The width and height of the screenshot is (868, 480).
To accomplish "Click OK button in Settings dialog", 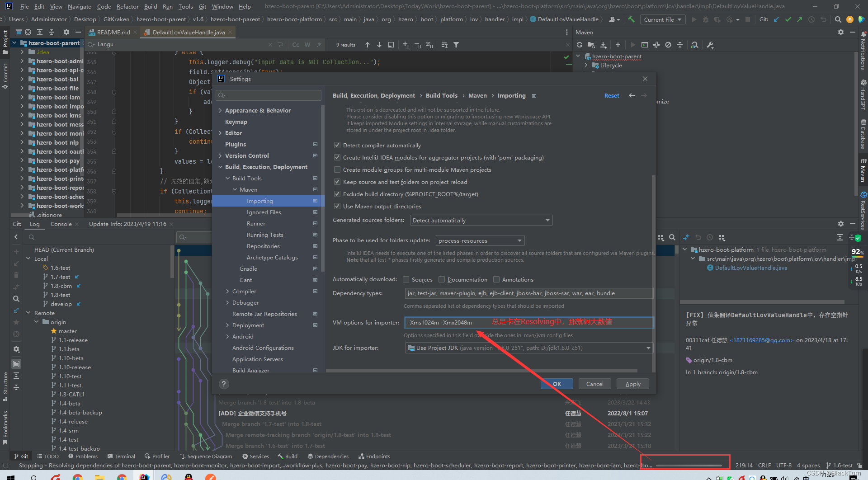I will pos(557,384).
